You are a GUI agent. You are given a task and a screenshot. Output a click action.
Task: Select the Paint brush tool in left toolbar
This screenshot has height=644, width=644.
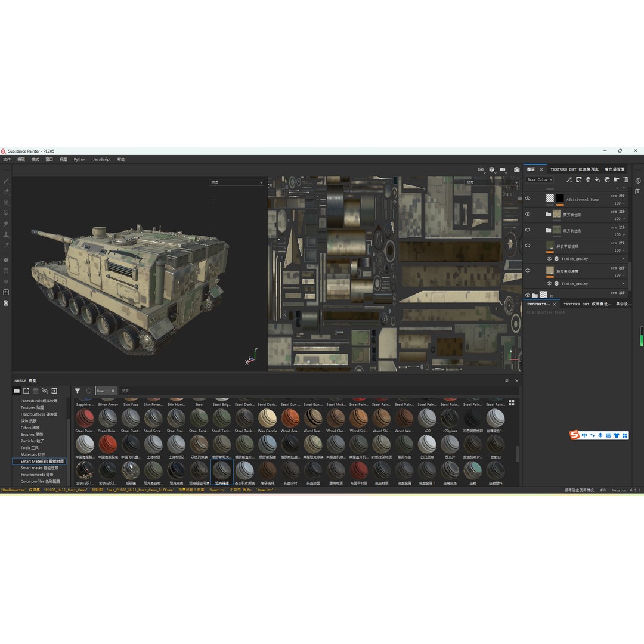[6, 181]
